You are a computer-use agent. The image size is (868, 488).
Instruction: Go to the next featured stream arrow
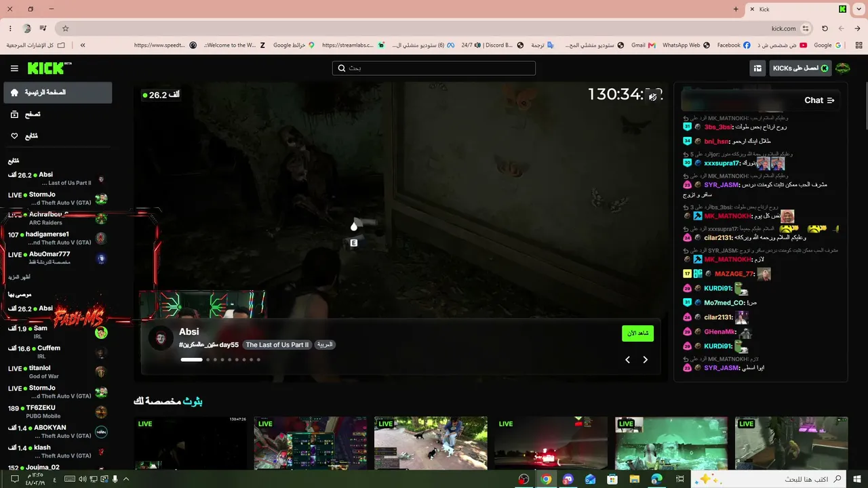pos(645,360)
